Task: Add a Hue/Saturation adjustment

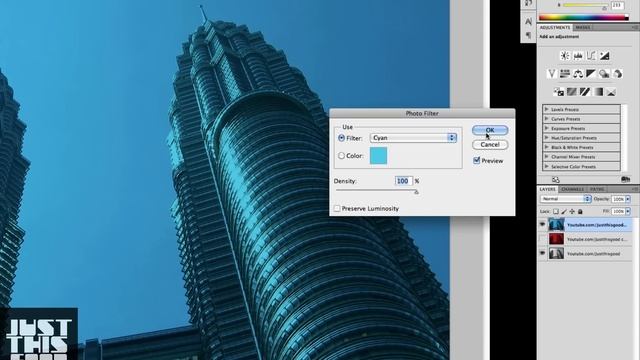Action: click(x=565, y=73)
